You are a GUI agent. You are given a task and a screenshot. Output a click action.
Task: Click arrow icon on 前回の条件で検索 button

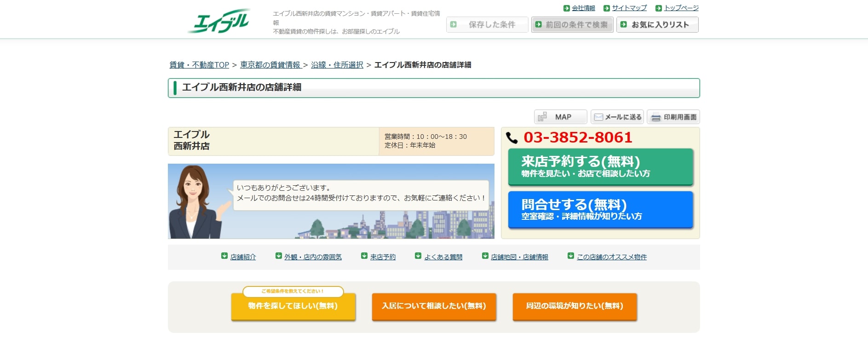(x=538, y=24)
